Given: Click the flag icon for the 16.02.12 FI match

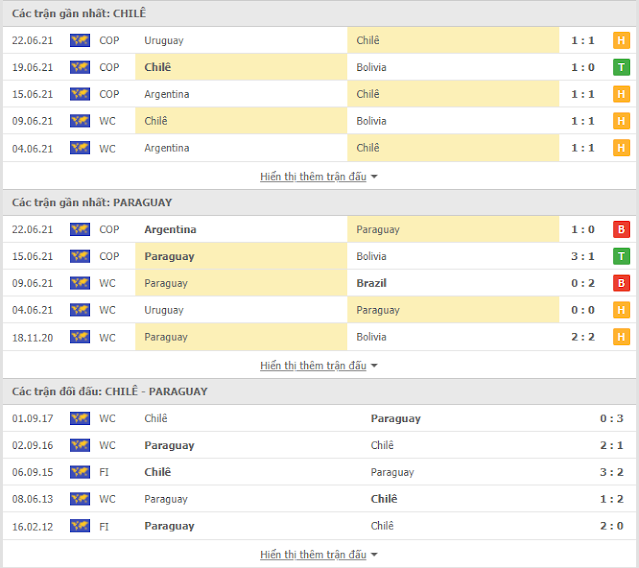Looking at the screenshot, I should (x=80, y=526).
